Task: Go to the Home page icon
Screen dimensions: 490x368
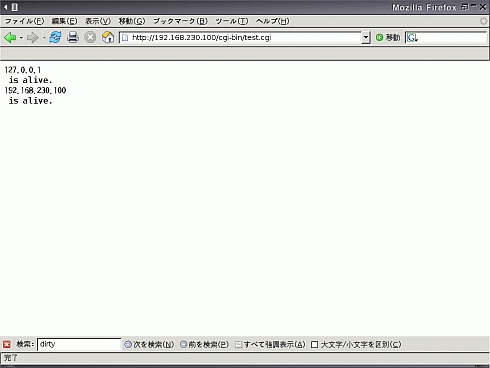Action: (x=108, y=37)
